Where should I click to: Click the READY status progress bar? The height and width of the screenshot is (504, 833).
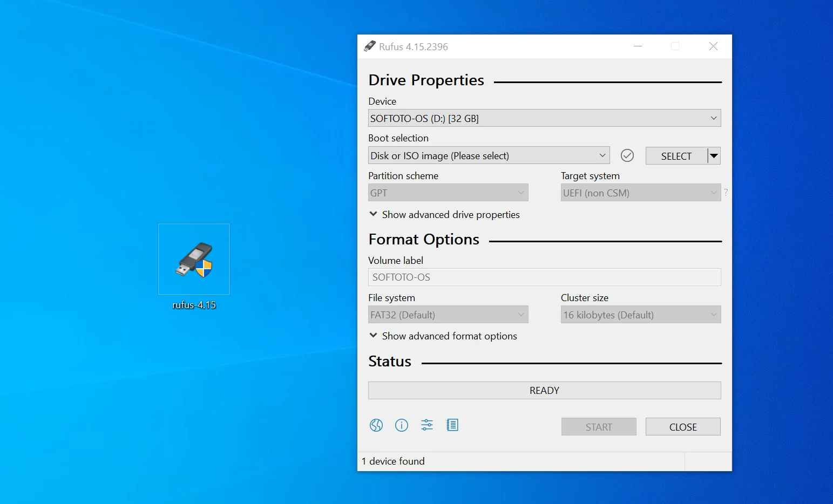pos(545,391)
